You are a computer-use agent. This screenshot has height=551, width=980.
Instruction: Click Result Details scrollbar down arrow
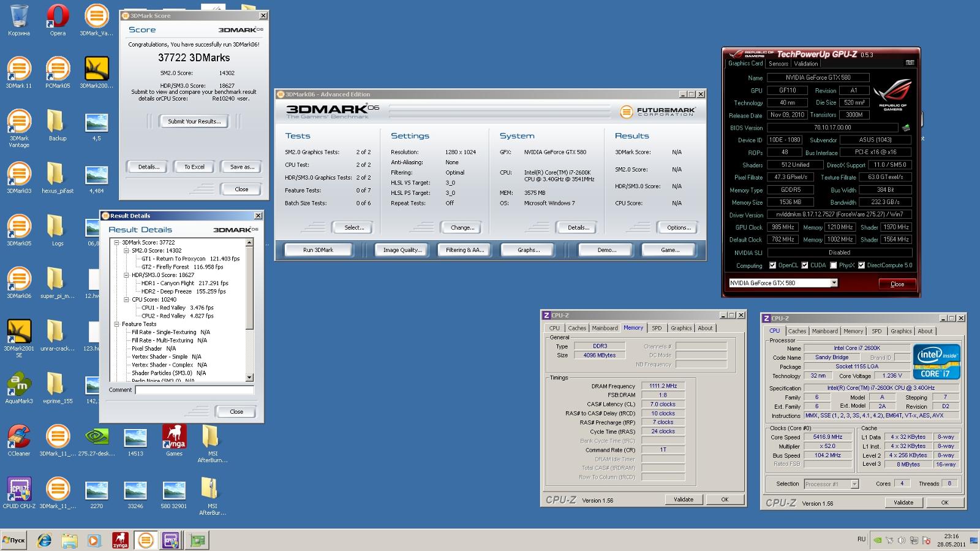[x=249, y=378]
